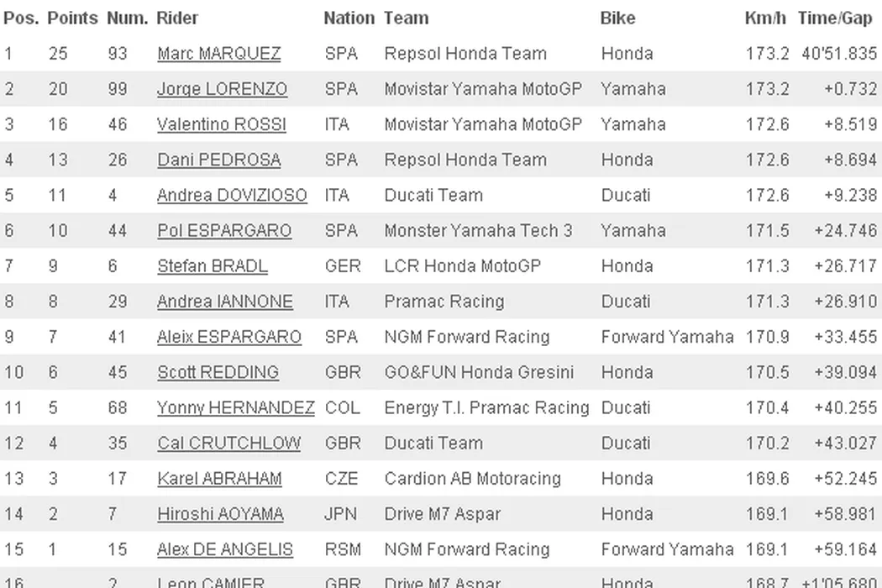The width and height of the screenshot is (882, 588).
Task: Open Valentino ROSSI rider profile
Action: coord(221,124)
